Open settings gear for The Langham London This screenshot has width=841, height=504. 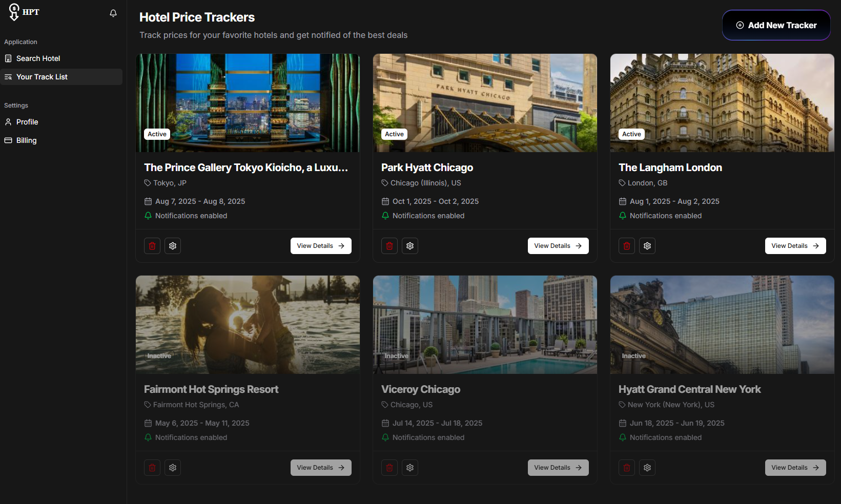click(x=647, y=246)
